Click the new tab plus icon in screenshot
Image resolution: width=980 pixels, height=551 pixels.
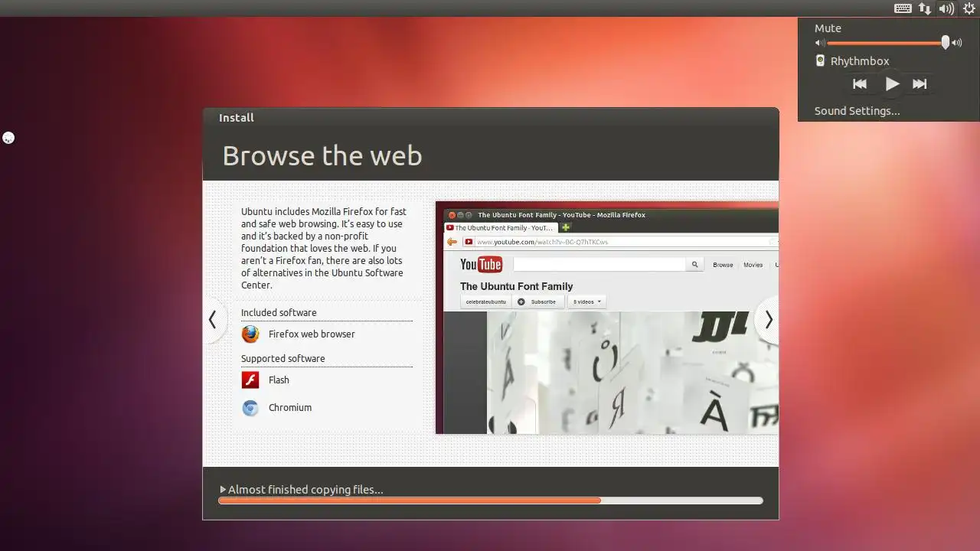tap(566, 227)
